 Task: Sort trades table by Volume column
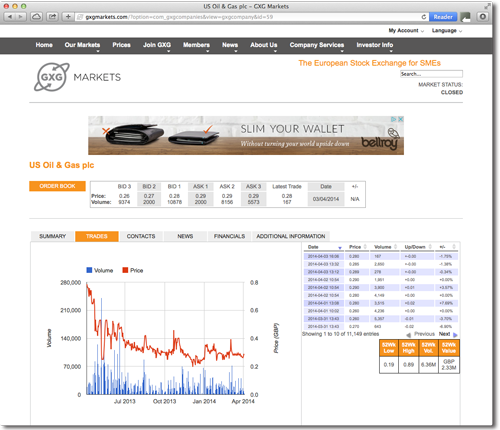tap(384, 247)
